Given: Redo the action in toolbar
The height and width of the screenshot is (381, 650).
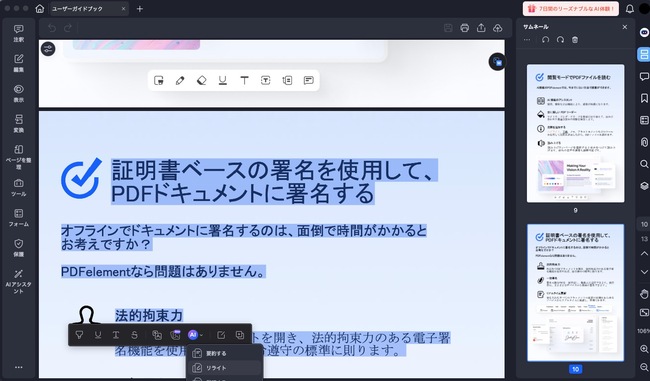Looking at the screenshot, I should (68, 28).
